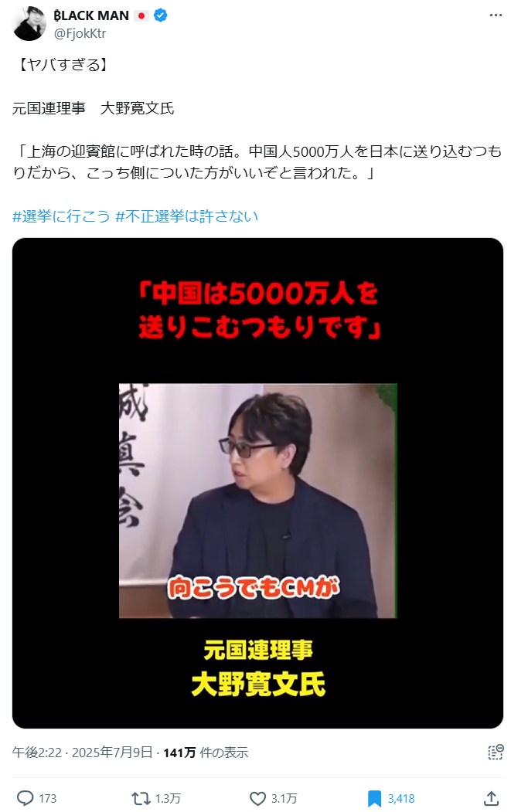The image size is (511, 812).
Task: Open the three-dot more options menu
Action: (x=496, y=15)
